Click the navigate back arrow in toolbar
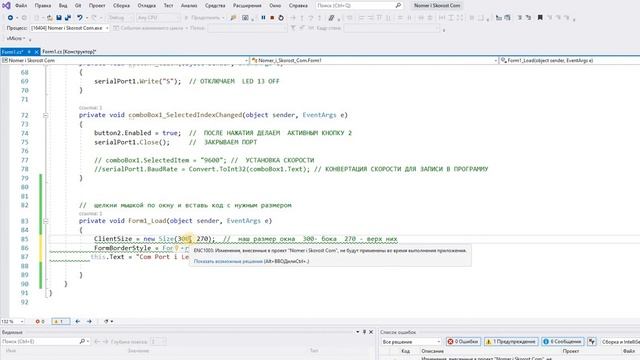 coord(10,18)
